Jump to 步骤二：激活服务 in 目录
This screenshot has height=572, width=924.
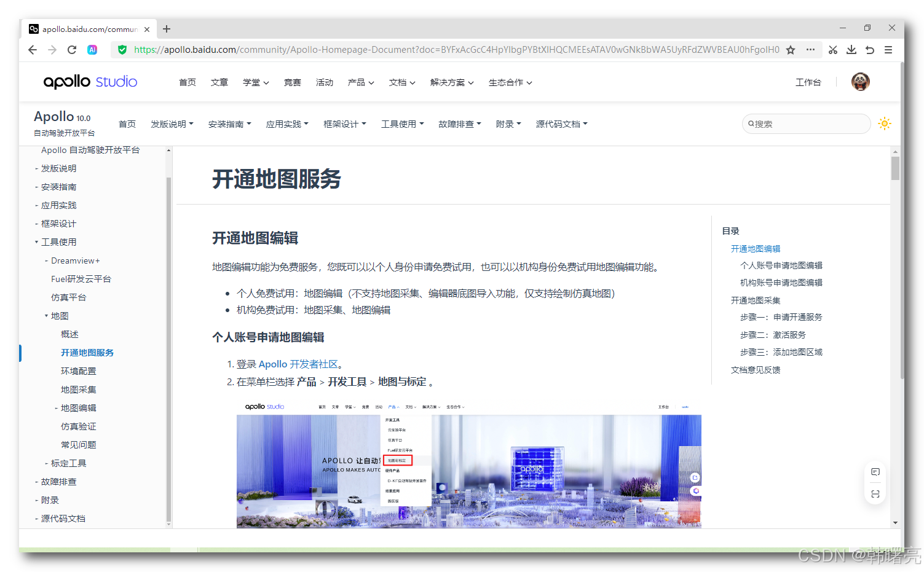tap(773, 335)
